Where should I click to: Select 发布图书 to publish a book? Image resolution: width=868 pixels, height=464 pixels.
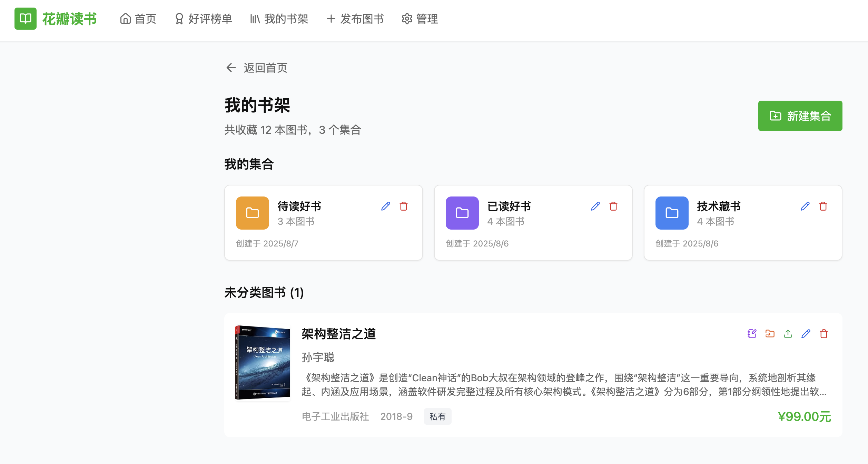pyautogui.click(x=355, y=19)
